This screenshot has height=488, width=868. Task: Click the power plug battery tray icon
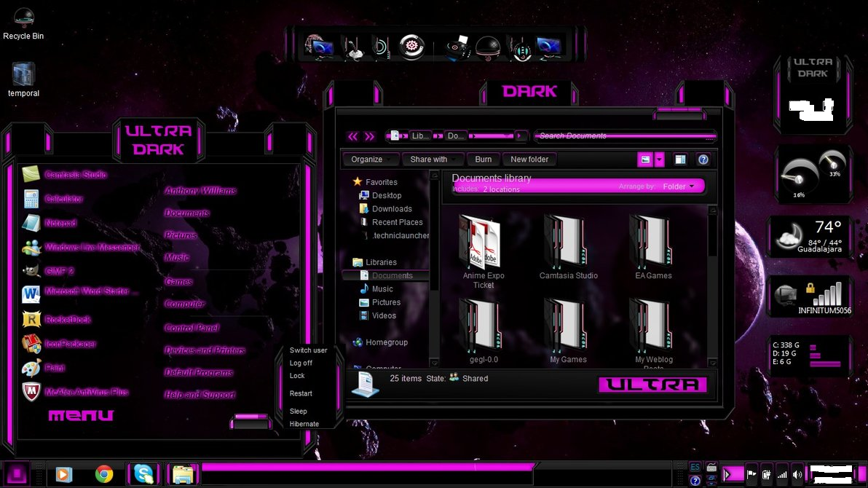click(x=767, y=475)
